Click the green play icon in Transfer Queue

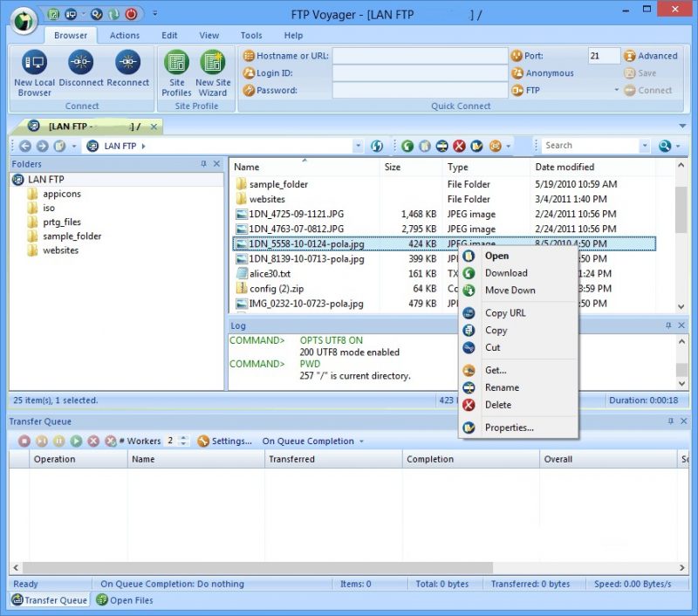pyautogui.click(x=76, y=441)
